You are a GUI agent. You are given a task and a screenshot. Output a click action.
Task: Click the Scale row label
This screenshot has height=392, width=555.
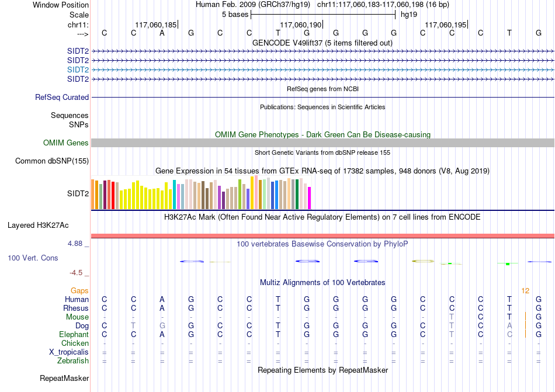[79, 15]
